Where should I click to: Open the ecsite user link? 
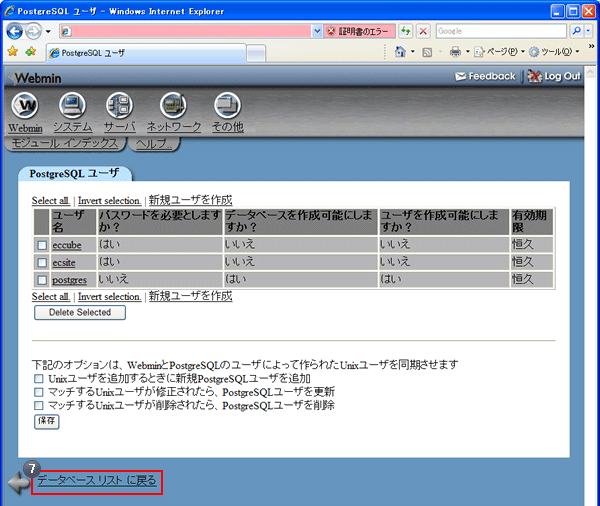click(x=64, y=263)
